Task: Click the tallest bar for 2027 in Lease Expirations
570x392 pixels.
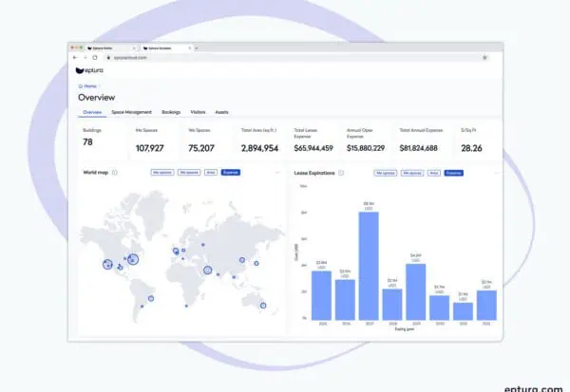Action: coord(369,266)
